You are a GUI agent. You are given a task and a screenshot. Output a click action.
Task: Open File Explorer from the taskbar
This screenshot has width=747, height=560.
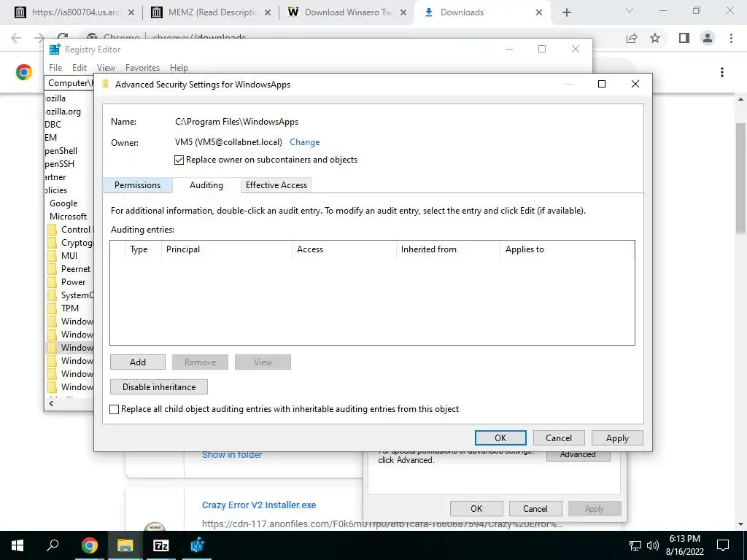point(125,545)
